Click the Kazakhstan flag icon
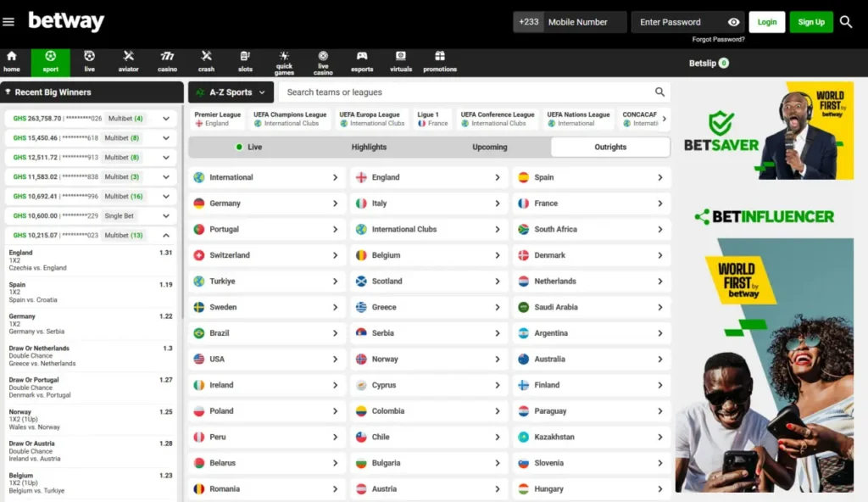Screen dimensions: 868x502 (523, 438)
